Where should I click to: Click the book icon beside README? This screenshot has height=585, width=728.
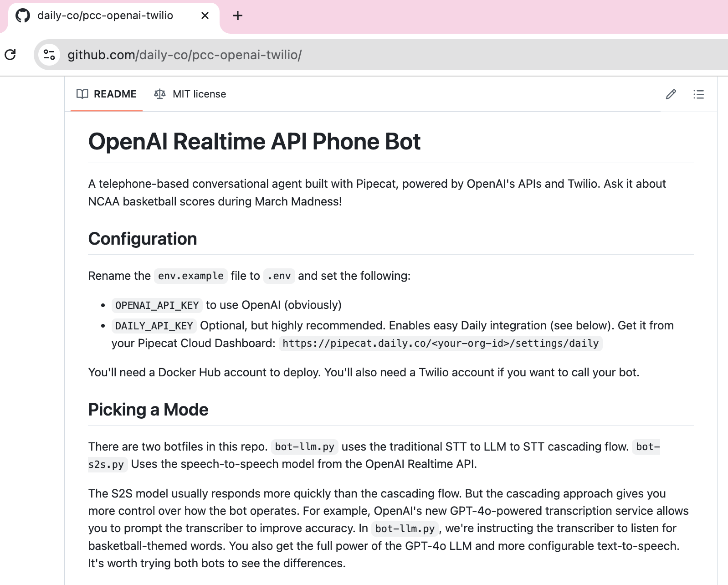pos(82,94)
